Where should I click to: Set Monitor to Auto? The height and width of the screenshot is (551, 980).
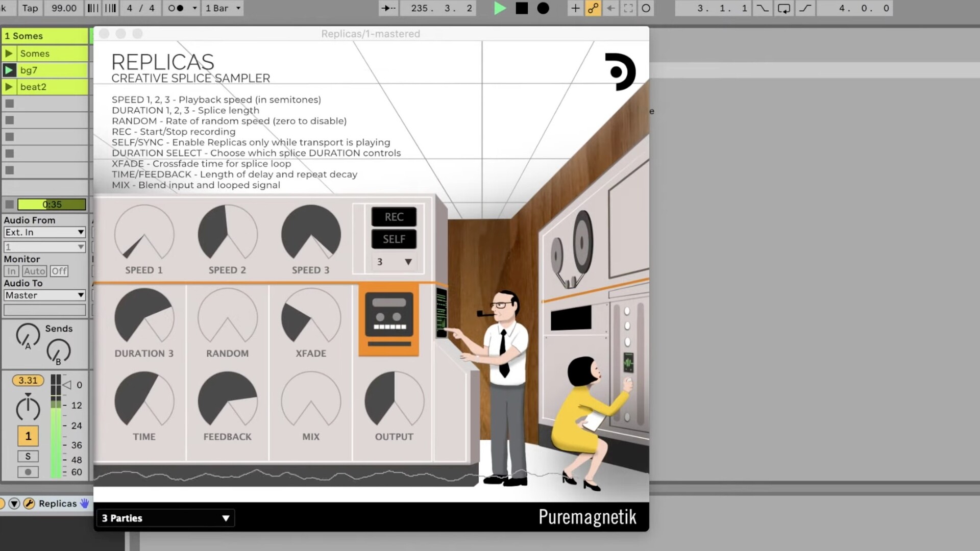pos(34,271)
